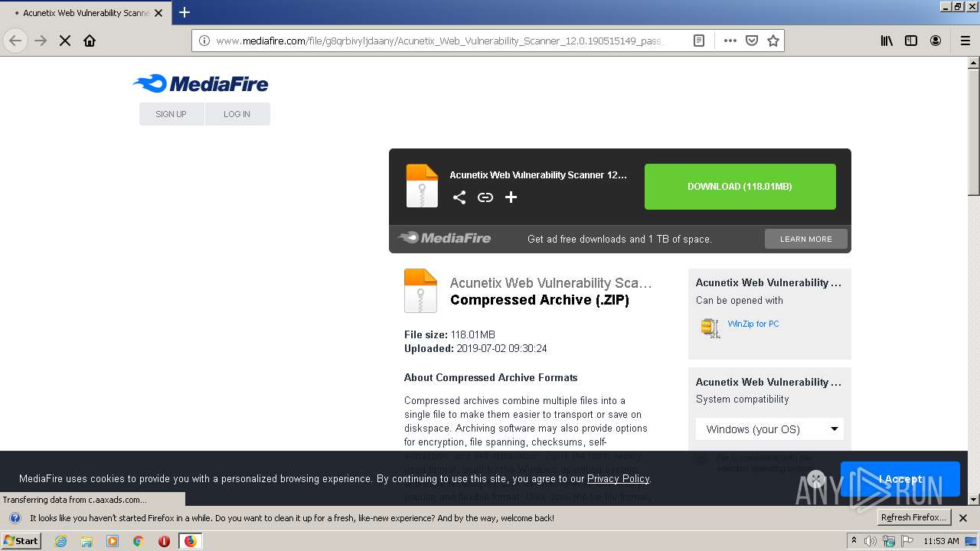The height and width of the screenshot is (551, 980).
Task: Click the LOG IN button
Action: pos(237,114)
